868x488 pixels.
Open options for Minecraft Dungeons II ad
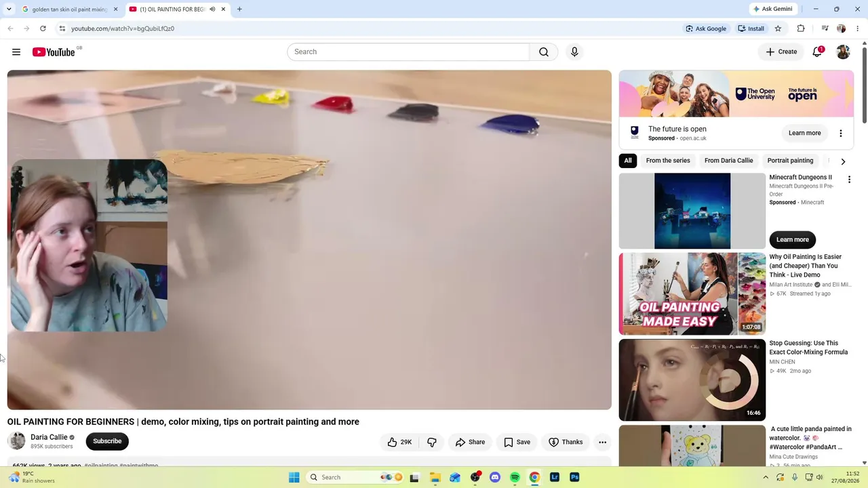pyautogui.click(x=849, y=180)
